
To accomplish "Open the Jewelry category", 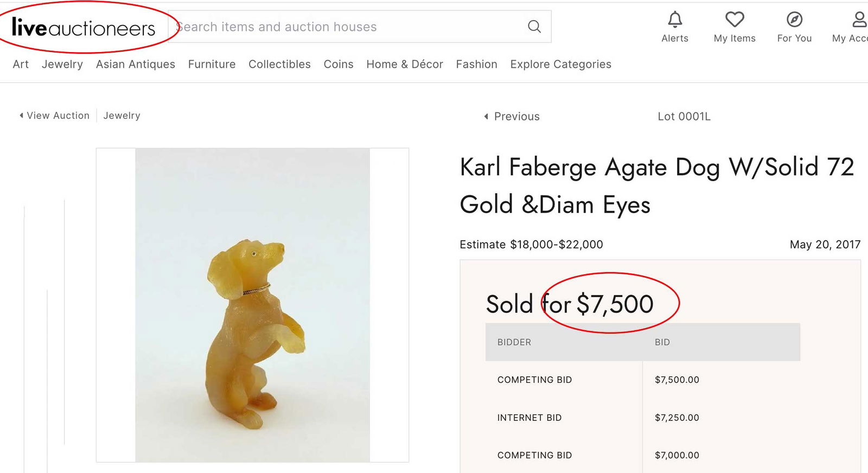I will point(62,64).
